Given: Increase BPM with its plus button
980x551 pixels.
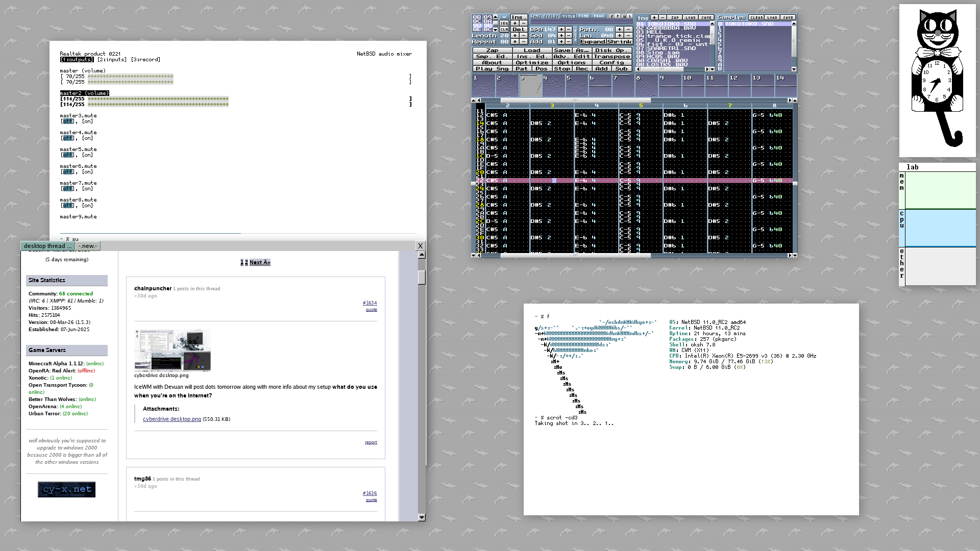Looking at the screenshot, I should pos(561,30).
